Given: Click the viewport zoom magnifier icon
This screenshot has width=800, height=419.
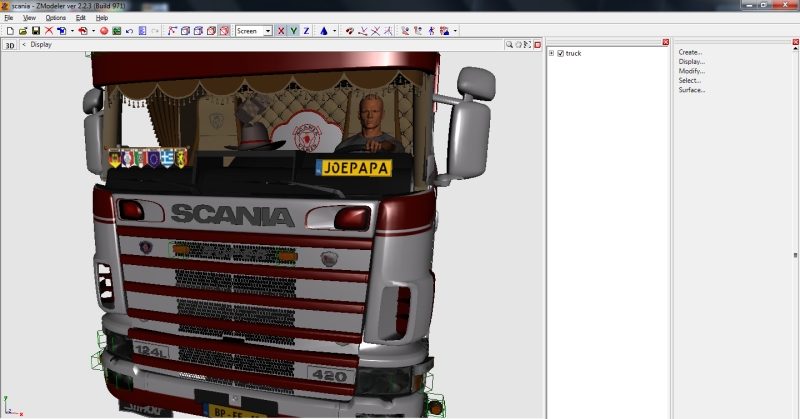Looking at the screenshot, I should click(509, 44).
